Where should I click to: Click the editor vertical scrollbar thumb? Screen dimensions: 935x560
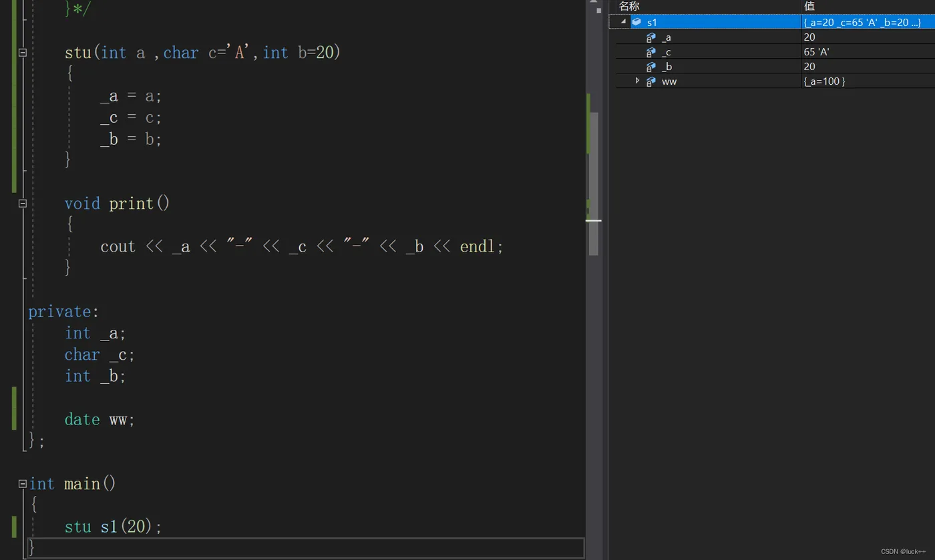[x=593, y=184]
